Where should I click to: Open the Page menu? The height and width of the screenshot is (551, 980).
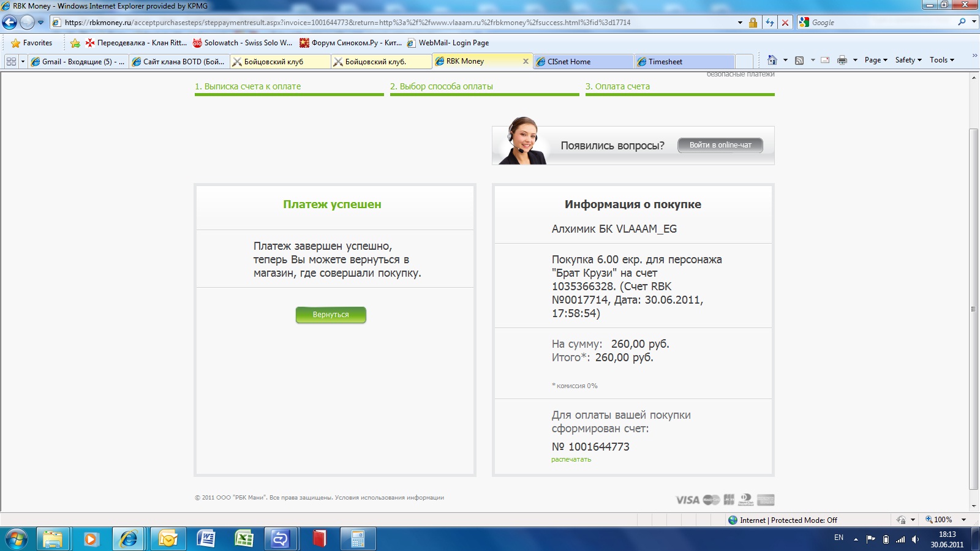[876, 60]
